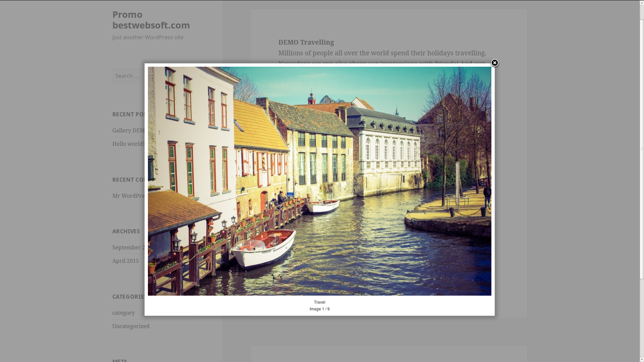Click the DEMO Travelling heading
This screenshot has width=644, height=362.
[306, 42]
